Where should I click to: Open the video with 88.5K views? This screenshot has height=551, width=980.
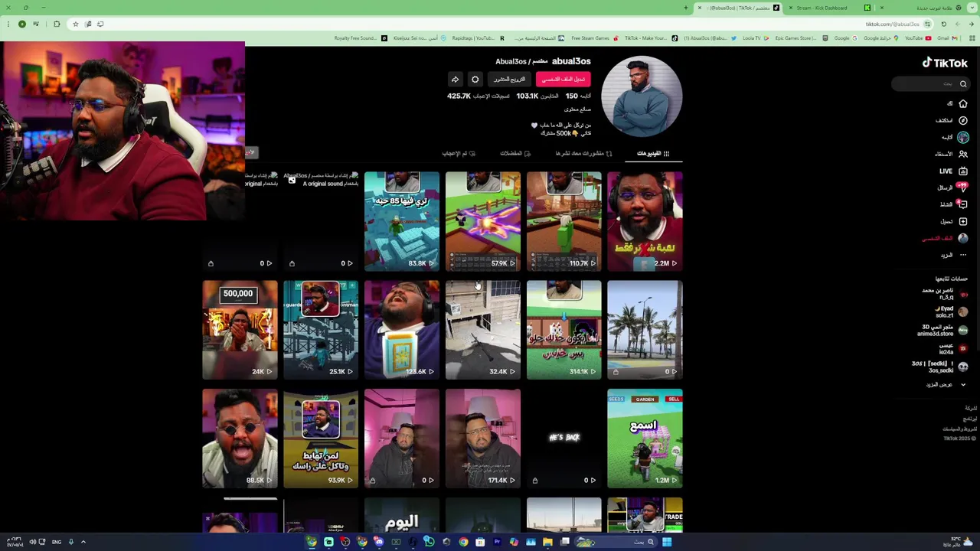pos(239,439)
